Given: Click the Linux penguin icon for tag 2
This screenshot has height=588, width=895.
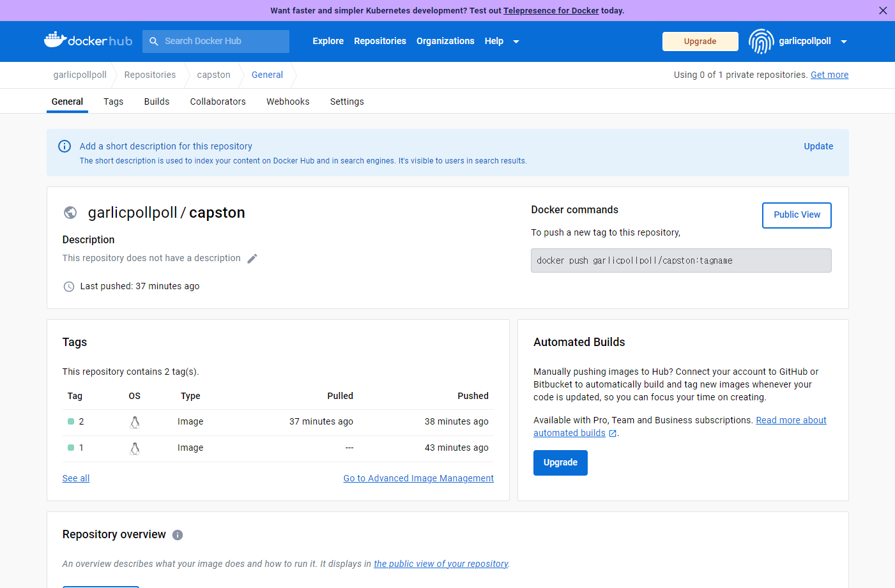Looking at the screenshot, I should point(135,422).
